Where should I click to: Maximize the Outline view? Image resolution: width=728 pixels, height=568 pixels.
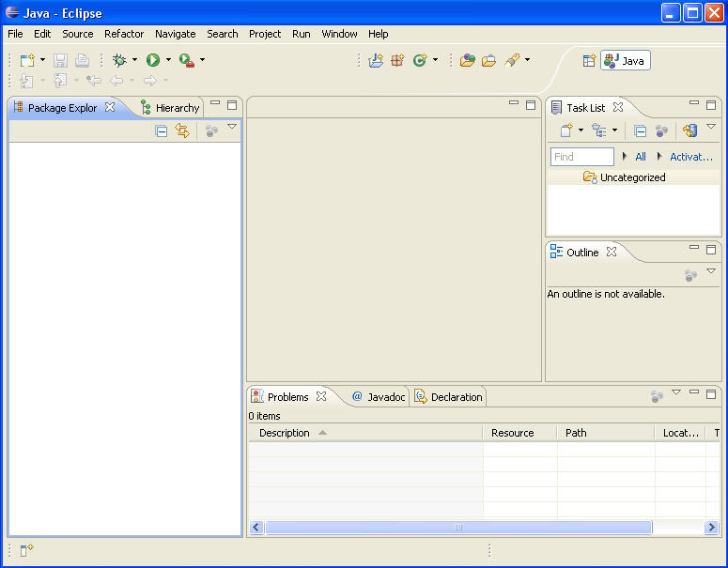711,250
